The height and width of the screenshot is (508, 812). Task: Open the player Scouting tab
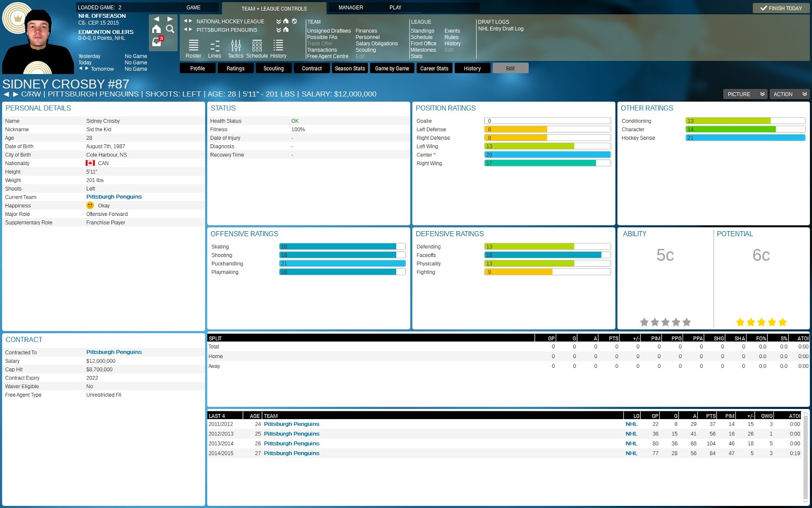coord(274,68)
